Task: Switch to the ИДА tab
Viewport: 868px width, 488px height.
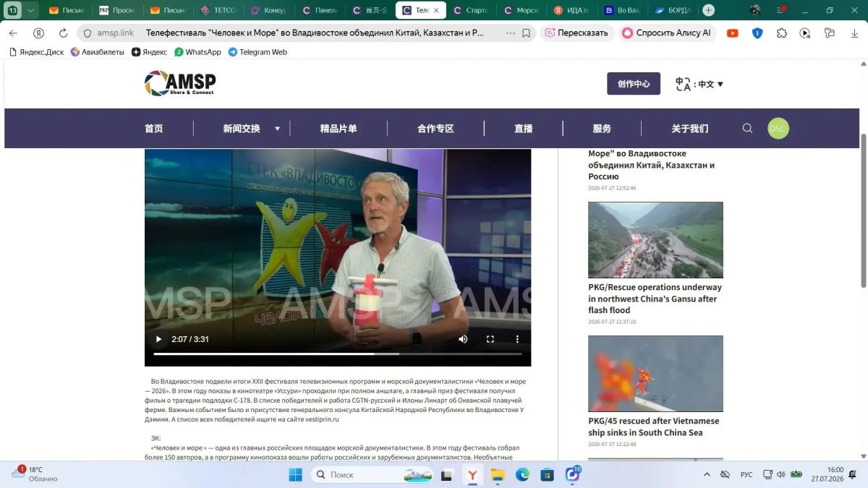Action: click(571, 10)
